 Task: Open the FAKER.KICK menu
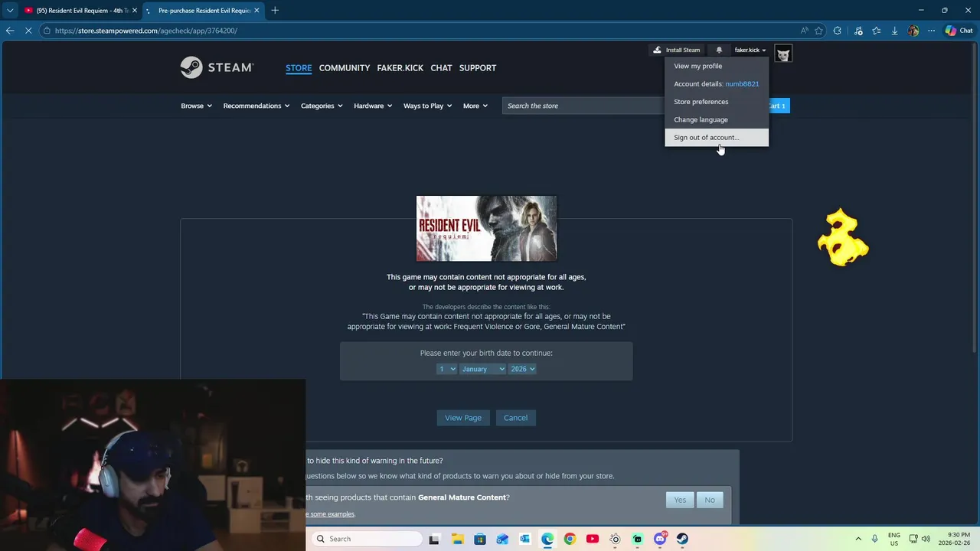click(x=400, y=67)
